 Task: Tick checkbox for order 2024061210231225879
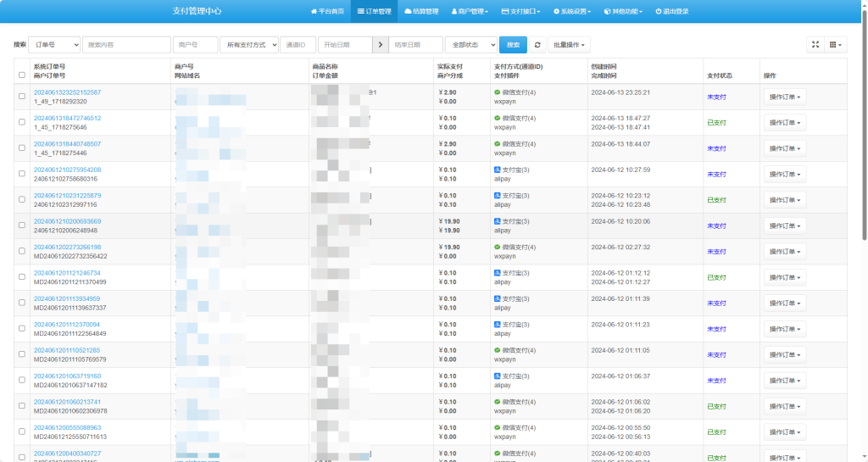pyautogui.click(x=22, y=200)
